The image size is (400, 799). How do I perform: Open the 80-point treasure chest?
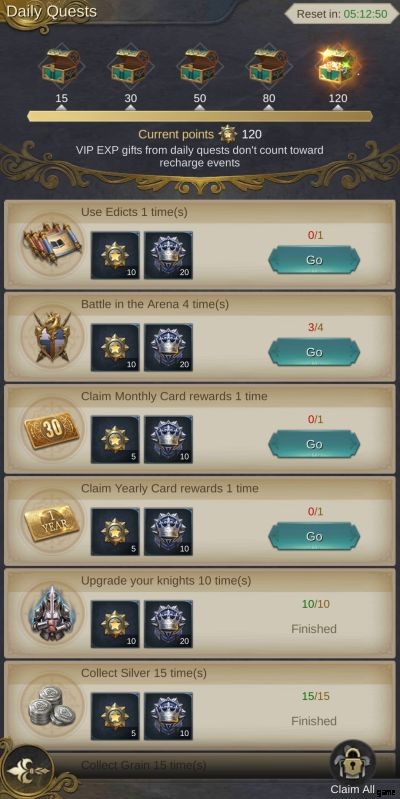coord(269,67)
